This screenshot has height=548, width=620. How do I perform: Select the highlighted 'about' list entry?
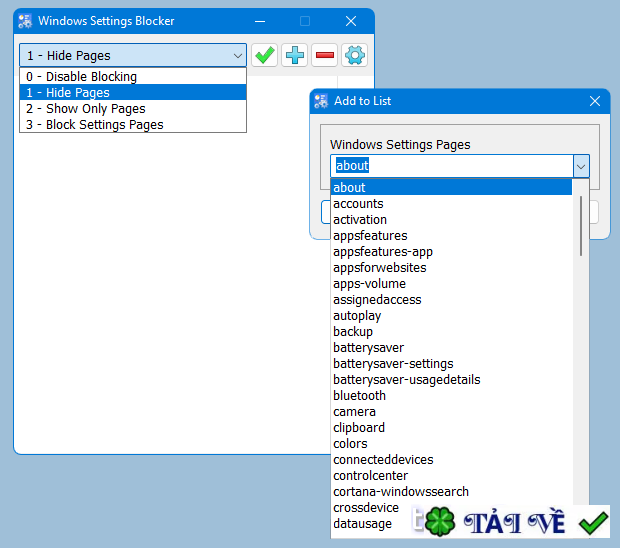pyautogui.click(x=451, y=187)
